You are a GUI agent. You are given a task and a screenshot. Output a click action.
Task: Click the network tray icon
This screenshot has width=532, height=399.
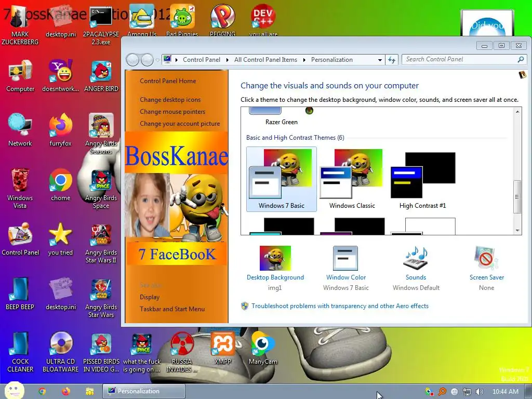tap(467, 392)
